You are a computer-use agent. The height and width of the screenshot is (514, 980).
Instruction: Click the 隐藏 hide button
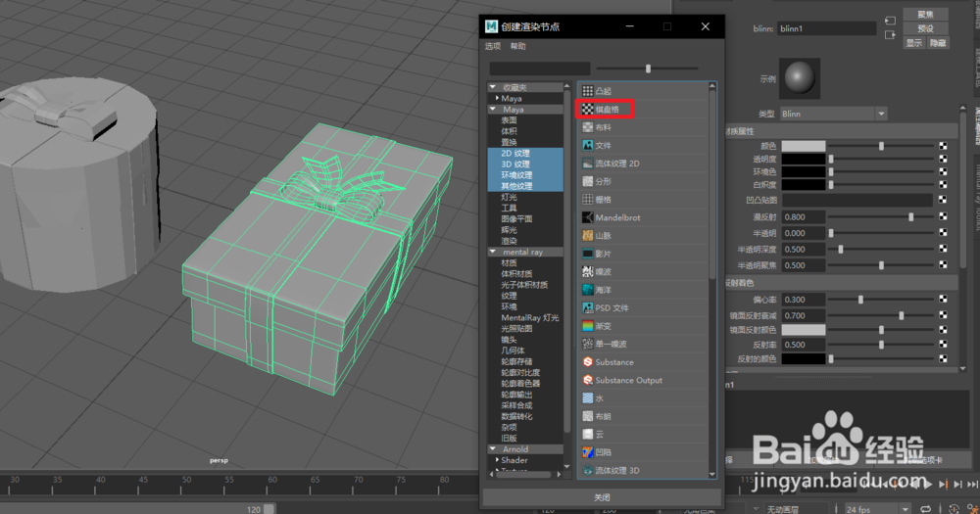coord(938,43)
